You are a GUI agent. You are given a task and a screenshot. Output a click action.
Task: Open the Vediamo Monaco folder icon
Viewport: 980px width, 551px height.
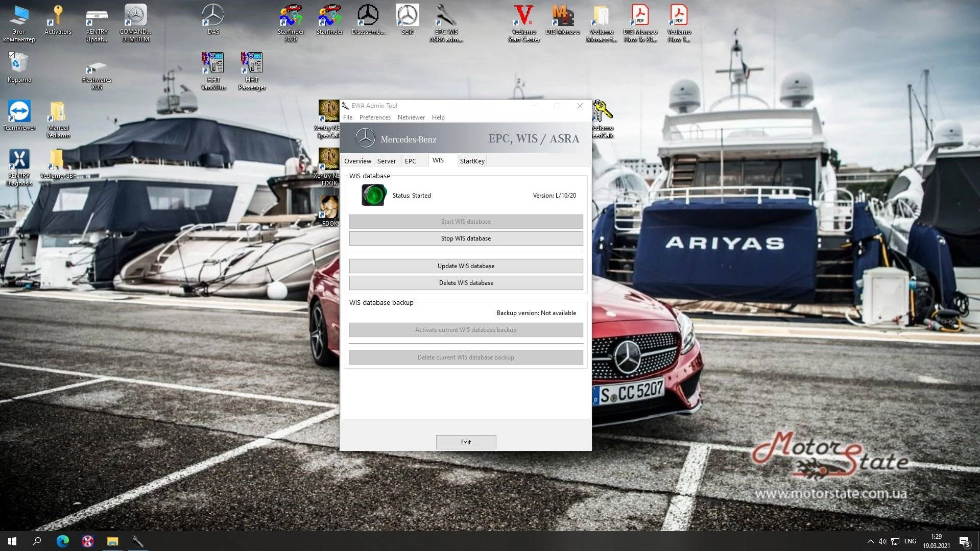(x=601, y=23)
